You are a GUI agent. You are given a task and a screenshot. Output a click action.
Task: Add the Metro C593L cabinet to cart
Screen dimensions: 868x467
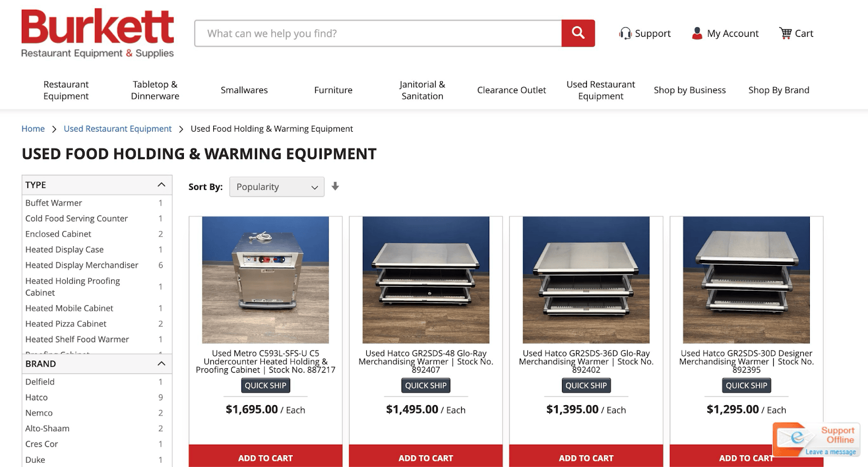pyautogui.click(x=265, y=457)
